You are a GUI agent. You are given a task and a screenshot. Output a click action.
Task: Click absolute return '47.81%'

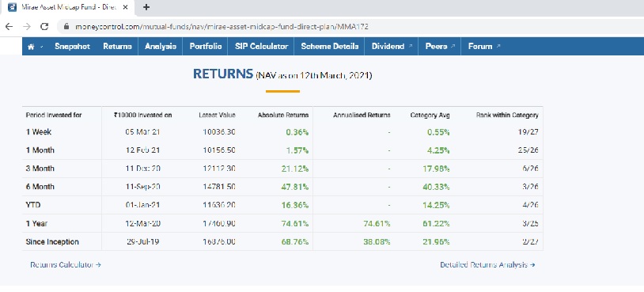(x=295, y=187)
